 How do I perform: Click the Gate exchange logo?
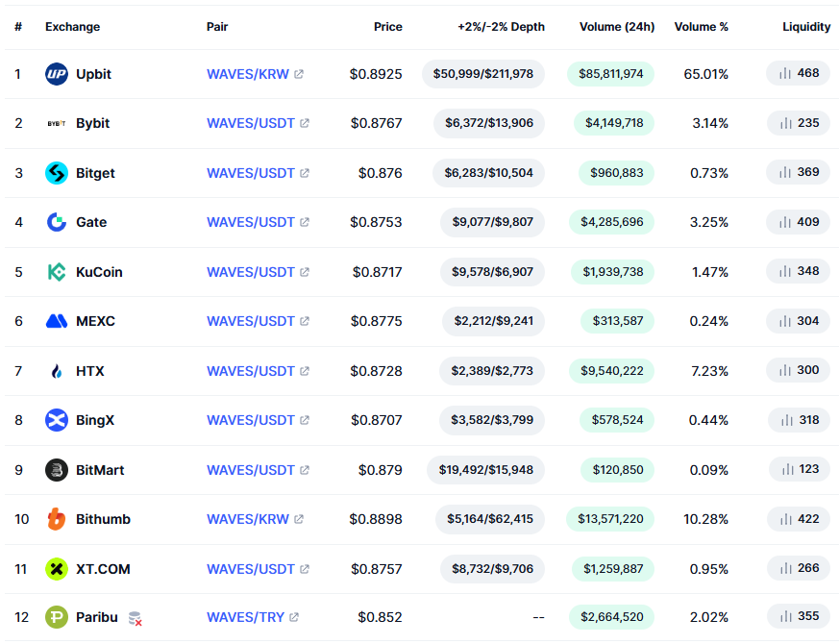tap(56, 222)
